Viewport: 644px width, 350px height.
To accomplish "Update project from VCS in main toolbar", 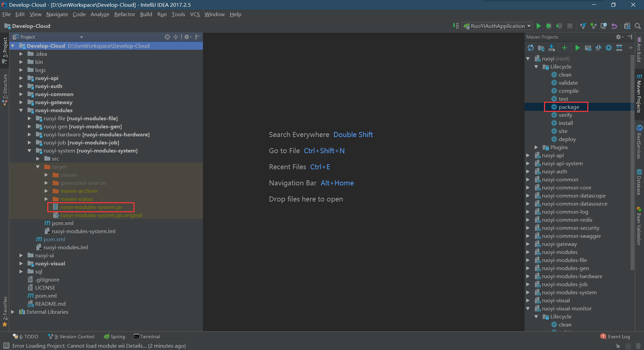I will tap(583, 26).
